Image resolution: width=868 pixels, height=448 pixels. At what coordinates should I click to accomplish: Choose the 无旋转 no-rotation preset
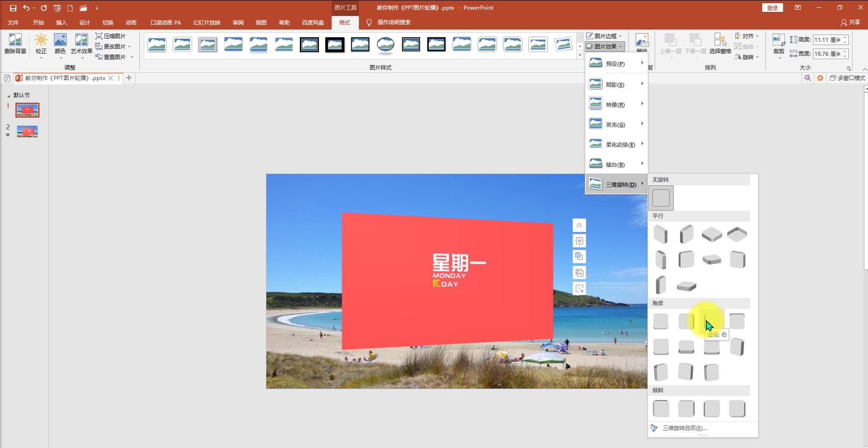pos(661,198)
